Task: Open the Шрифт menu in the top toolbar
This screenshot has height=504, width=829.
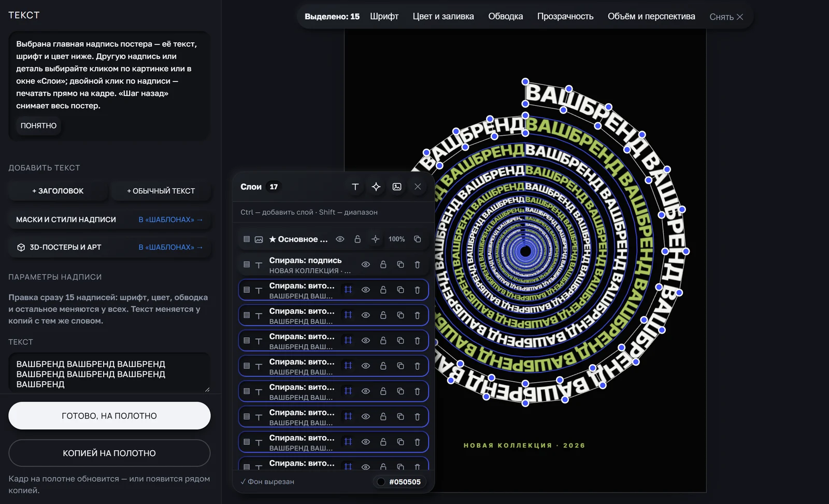Action: pos(384,17)
